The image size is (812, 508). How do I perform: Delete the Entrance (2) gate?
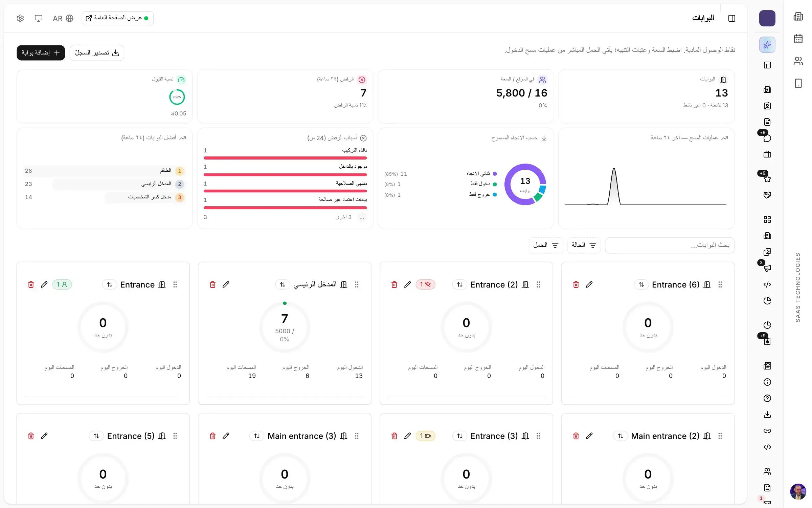click(394, 284)
